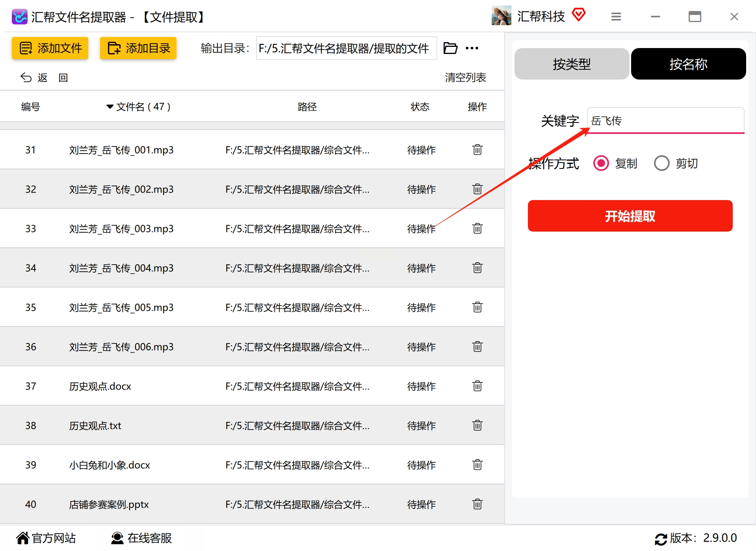Delete row 31 with the trash icon
The image size is (756, 551).
click(477, 150)
